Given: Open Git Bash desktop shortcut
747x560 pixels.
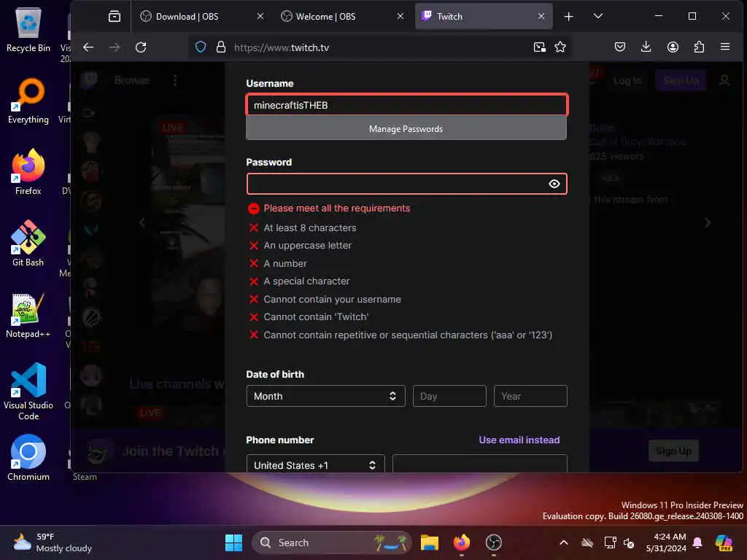Looking at the screenshot, I should point(28,244).
